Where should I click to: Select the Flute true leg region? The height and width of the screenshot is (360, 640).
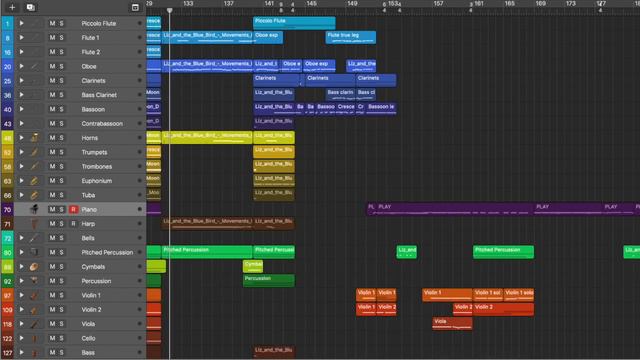pyautogui.click(x=351, y=37)
